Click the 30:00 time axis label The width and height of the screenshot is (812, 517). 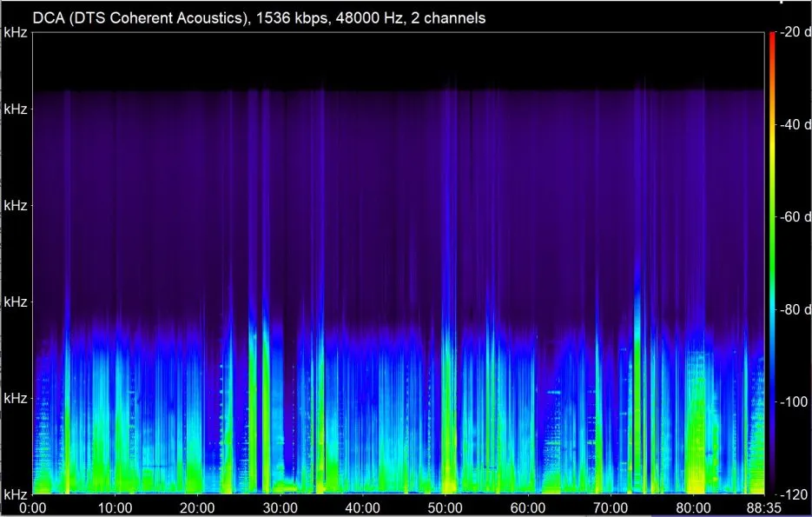click(x=280, y=507)
